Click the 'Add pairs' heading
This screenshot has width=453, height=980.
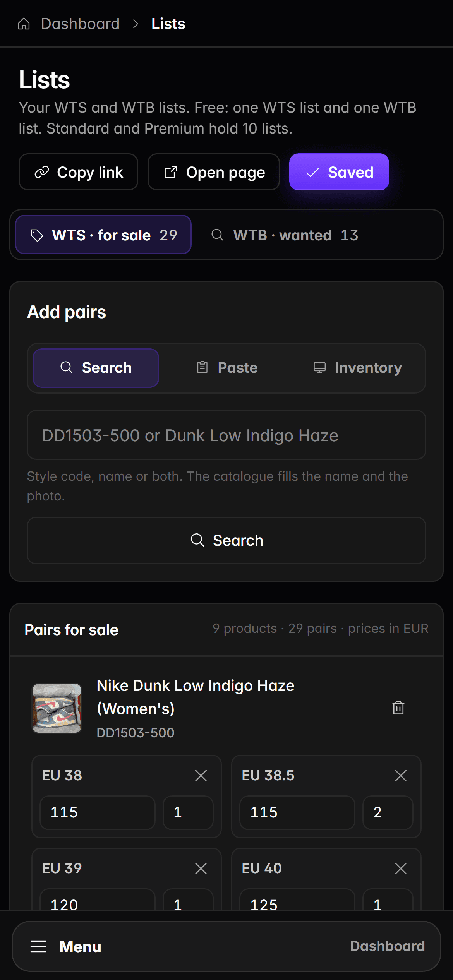(x=67, y=312)
